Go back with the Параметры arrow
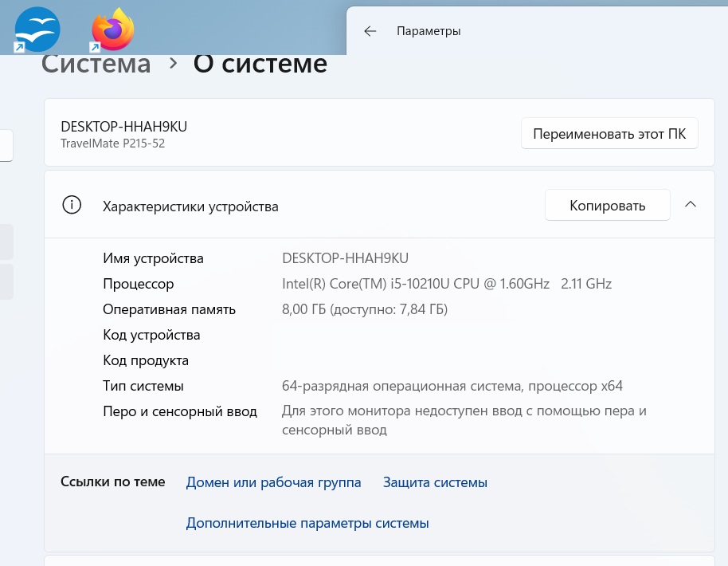The width and height of the screenshot is (728, 566). click(370, 31)
